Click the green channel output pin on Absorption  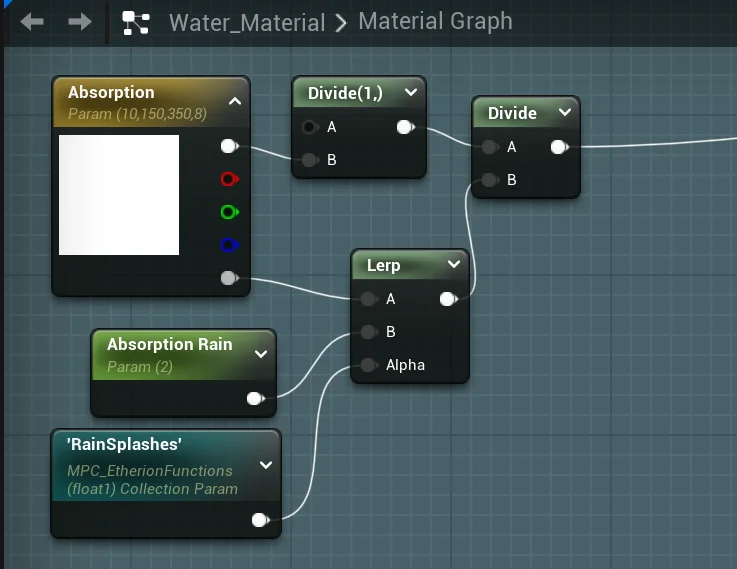tap(229, 212)
